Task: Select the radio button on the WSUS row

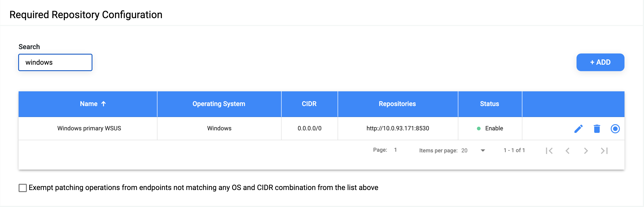Action: pyautogui.click(x=615, y=129)
